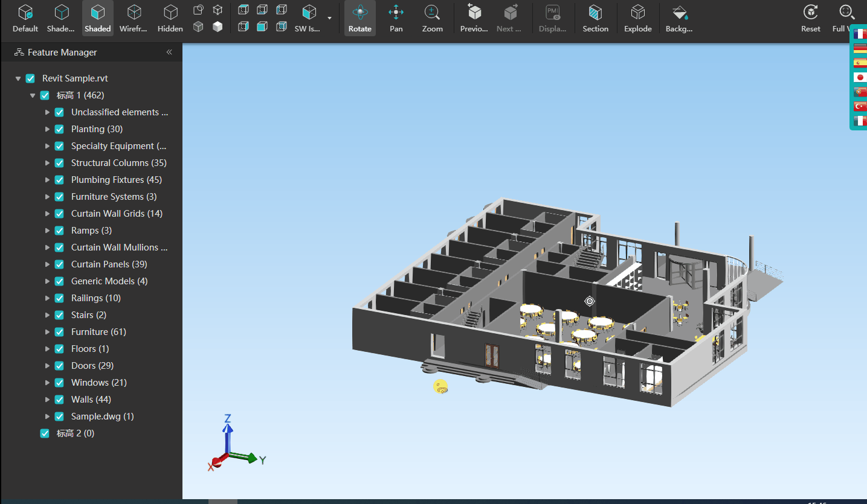Collapse the Revit Sample.rvt tree node

[x=18, y=78]
